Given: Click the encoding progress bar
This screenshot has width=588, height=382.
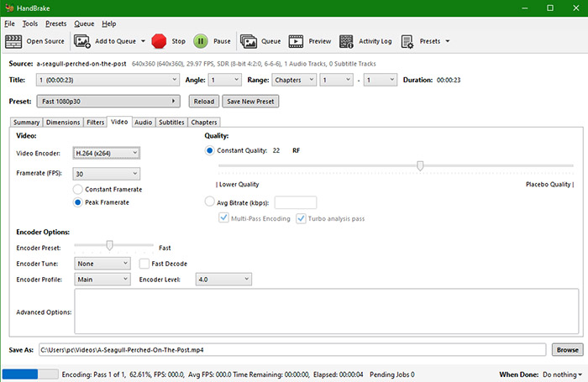Looking at the screenshot, I should tap(30, 374).
